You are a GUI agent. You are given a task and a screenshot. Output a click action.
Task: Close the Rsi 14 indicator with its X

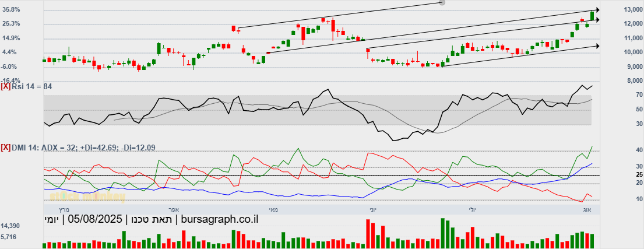tap(6, 87)
